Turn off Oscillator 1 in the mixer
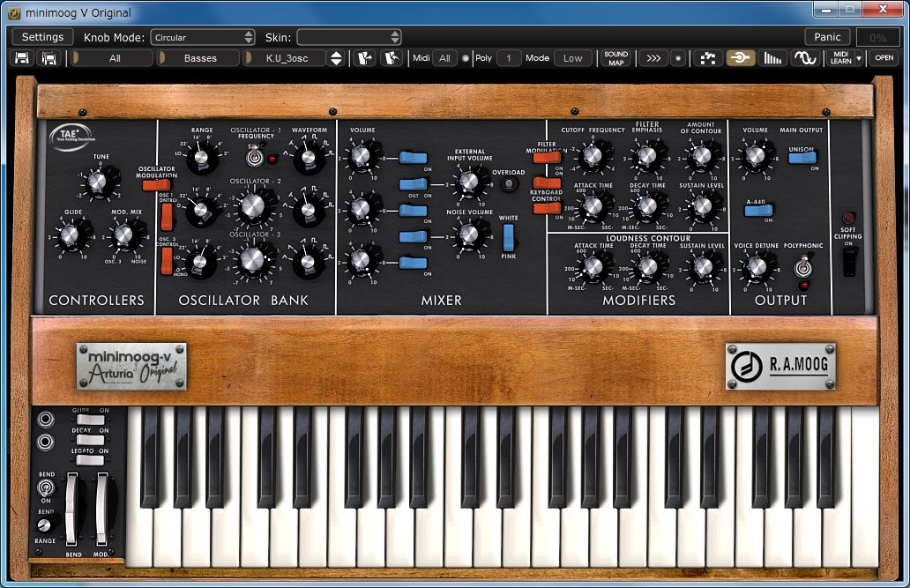The width and height of the screenshot is (910, 588). click(414, 158)
